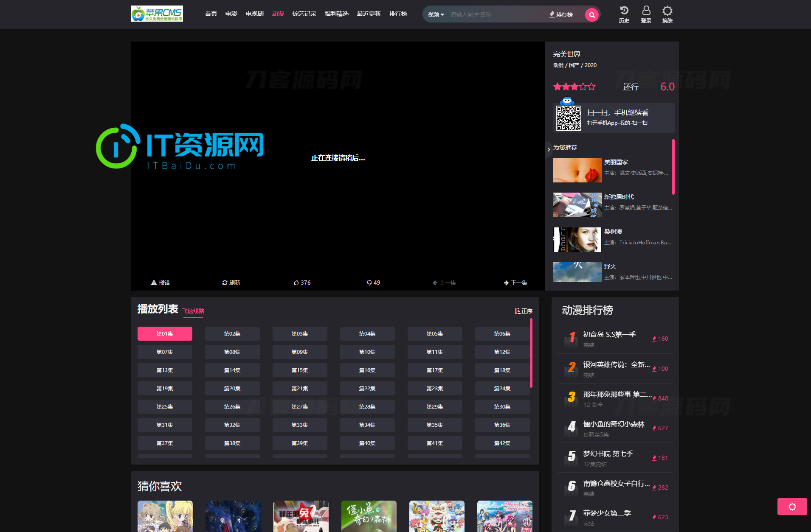Like the video with thumbs-up 376
811x532 pixels.
point(302,283)
